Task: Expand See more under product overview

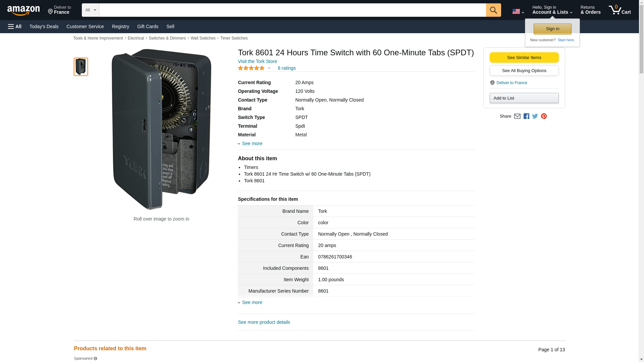Action: pos(252,143)
